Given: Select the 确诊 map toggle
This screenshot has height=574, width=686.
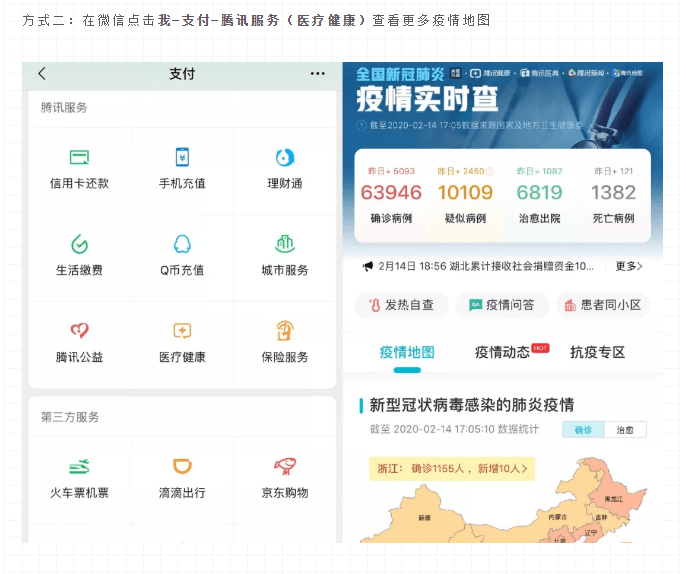Looking at the screenshot, I should (583, 430).
